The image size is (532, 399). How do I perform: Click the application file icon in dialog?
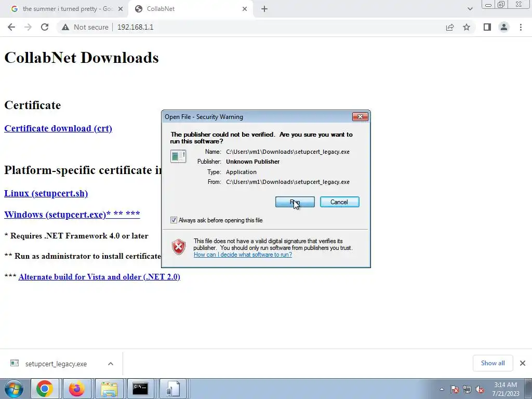coord(178,156)
